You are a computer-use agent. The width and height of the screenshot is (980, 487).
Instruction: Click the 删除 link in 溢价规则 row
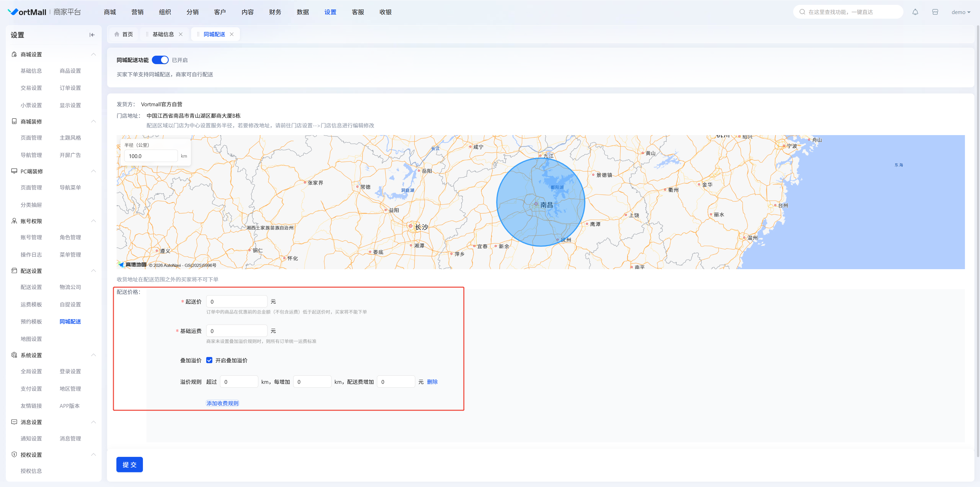click(x=432, y=382)
